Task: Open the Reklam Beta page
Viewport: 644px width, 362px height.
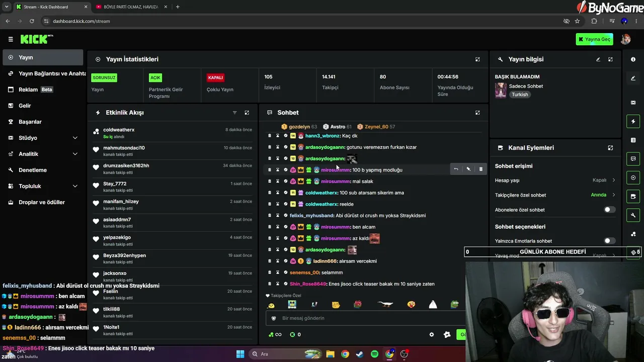Action: (x=43, y=89)
